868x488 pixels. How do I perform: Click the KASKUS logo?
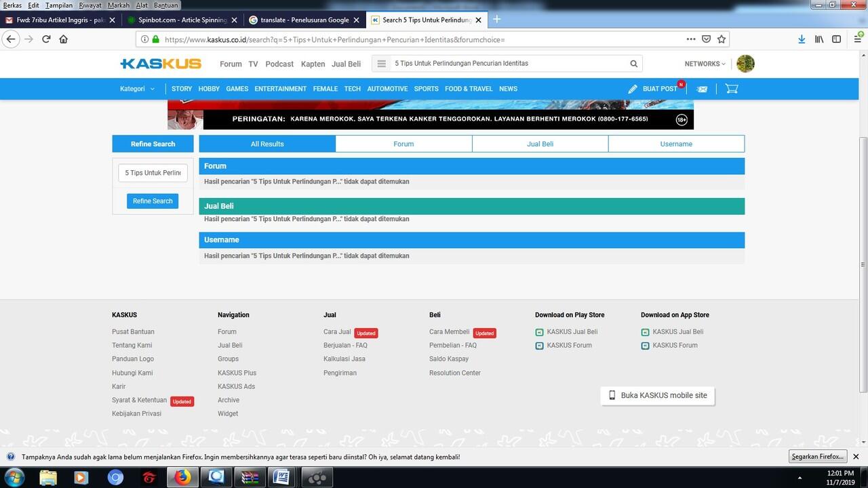point(161,64)
